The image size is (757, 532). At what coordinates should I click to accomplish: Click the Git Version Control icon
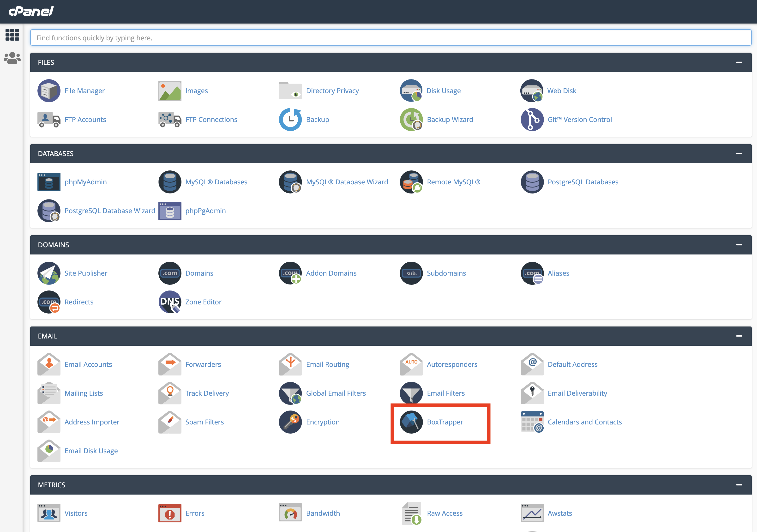(532, 119)
